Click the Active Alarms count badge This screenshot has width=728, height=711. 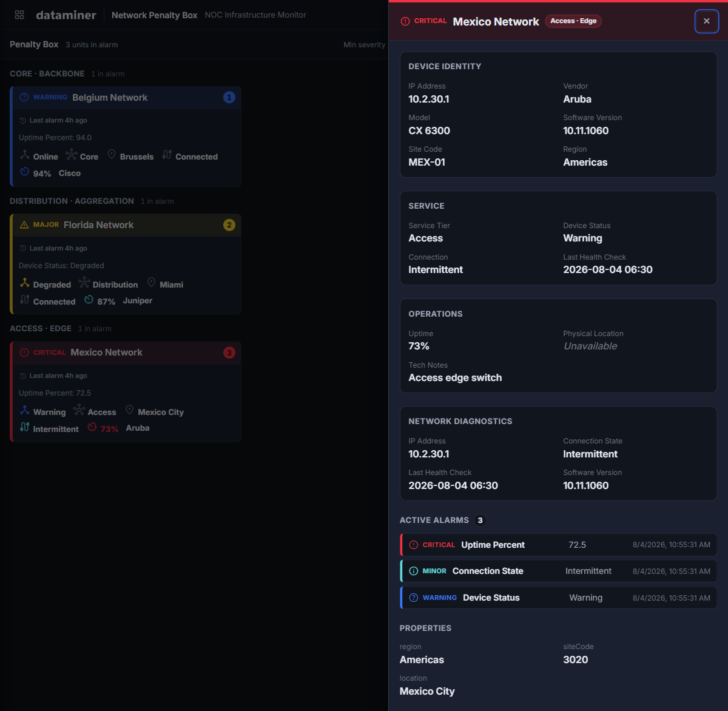(x=480, y=521)
